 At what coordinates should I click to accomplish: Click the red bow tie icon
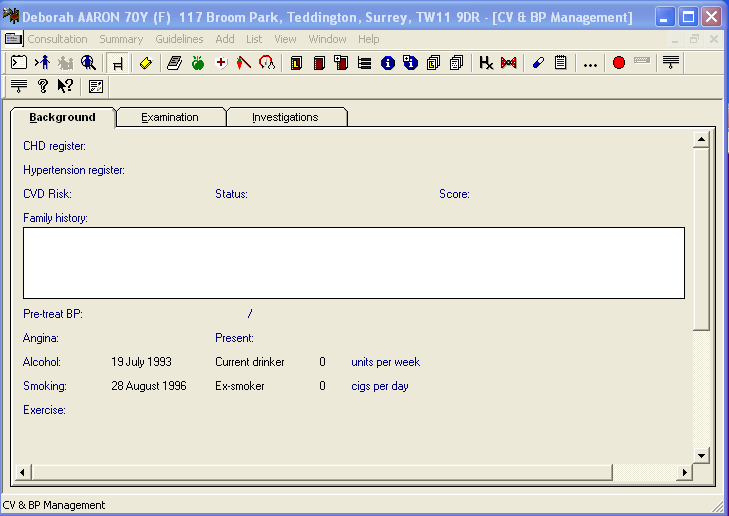[x=509, y=63]
